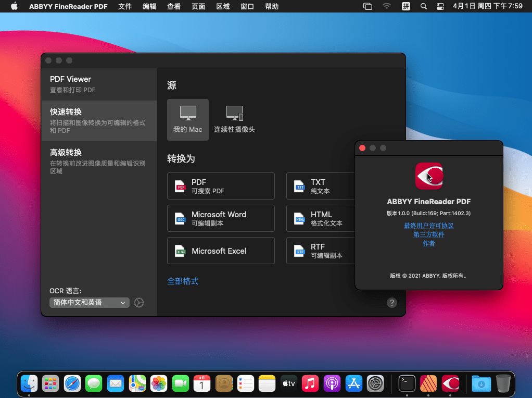The height and width of the screenshot is (398, 532).
Task: Open Calendar from the Dock
Action: point(202,384)
